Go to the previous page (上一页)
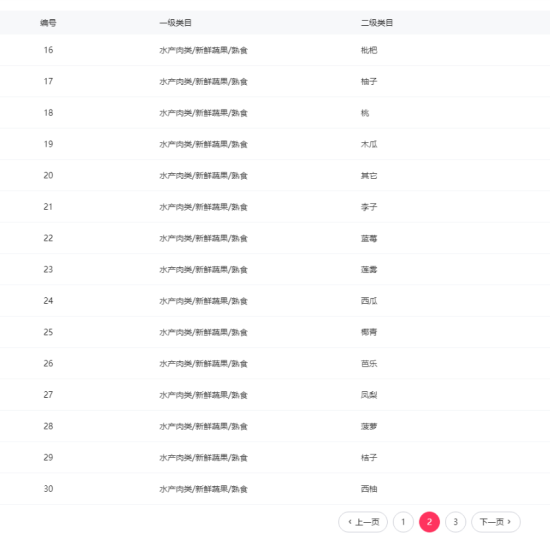The image size is (550, 542). coord(363,522)
